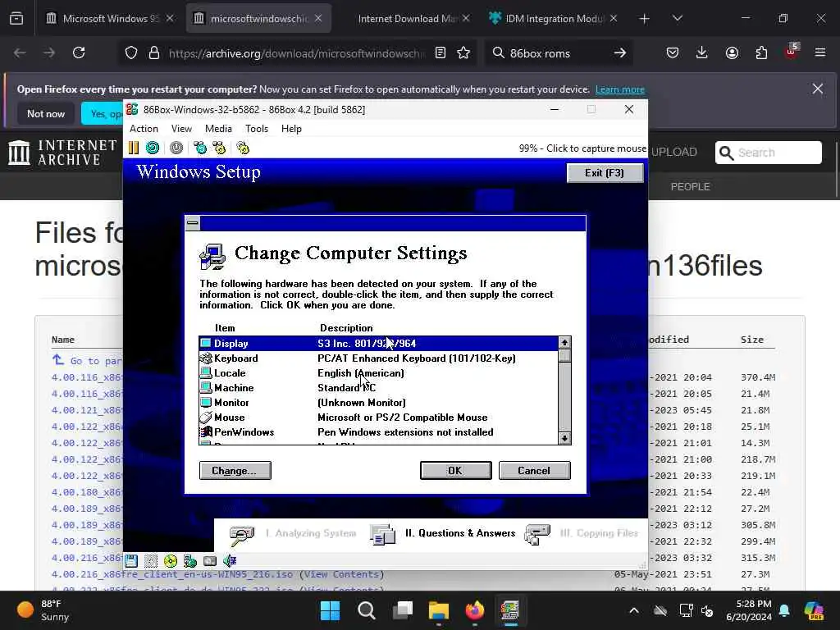Image resolution: width=840 pixels, height=630 pixels.
Task: Send Ctrl+Alt+Esc toolbar icon
Action: [220, 148]
